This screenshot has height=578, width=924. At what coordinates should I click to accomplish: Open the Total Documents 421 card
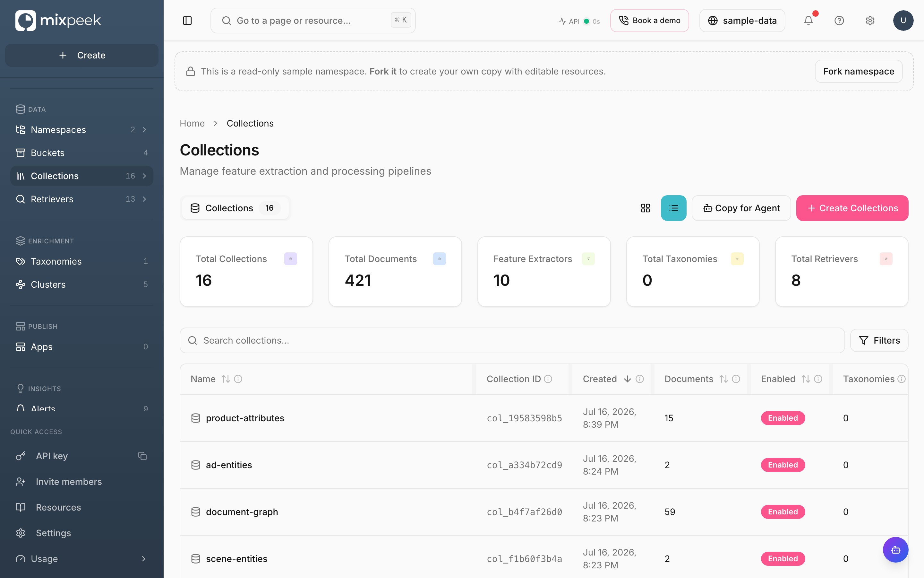(x=395, y=271)
